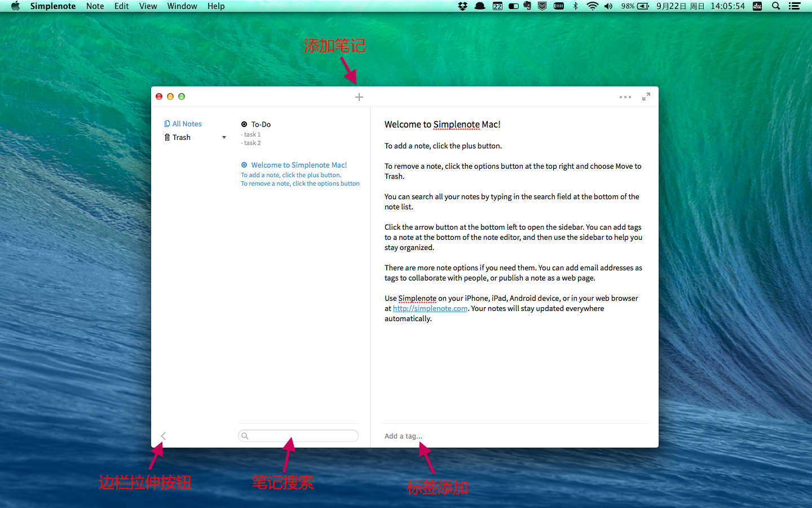Open the Note menu
This screenshot has height=508, width=812.
[95, 6]
